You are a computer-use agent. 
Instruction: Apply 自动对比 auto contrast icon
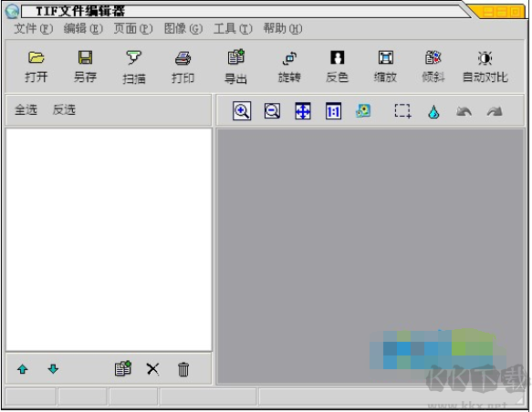tap(485, 58)
